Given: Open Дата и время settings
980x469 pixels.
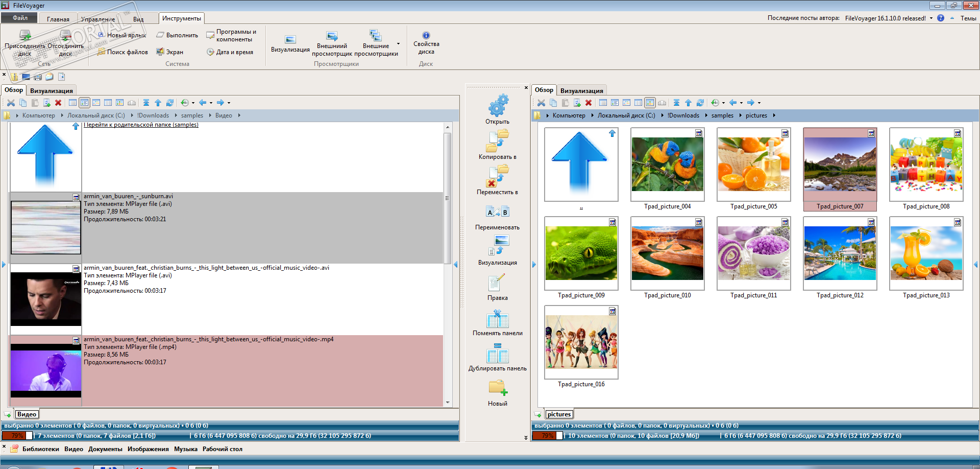Looking at the screenshot, I should click(230, 52).
